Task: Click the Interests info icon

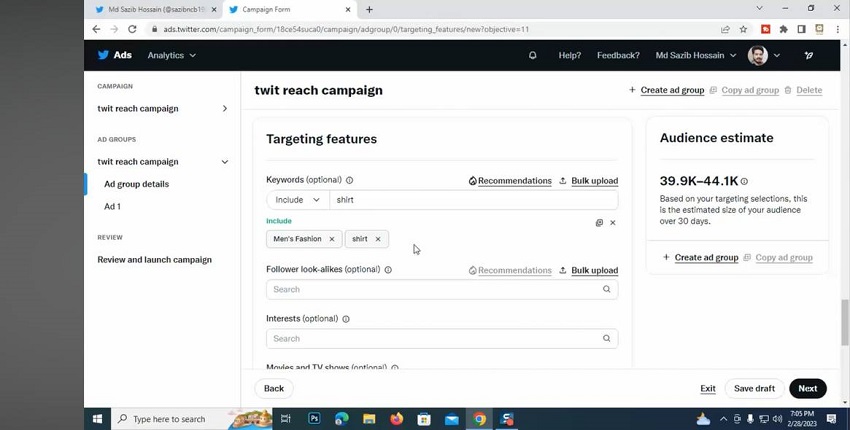Action: point(346,319)
